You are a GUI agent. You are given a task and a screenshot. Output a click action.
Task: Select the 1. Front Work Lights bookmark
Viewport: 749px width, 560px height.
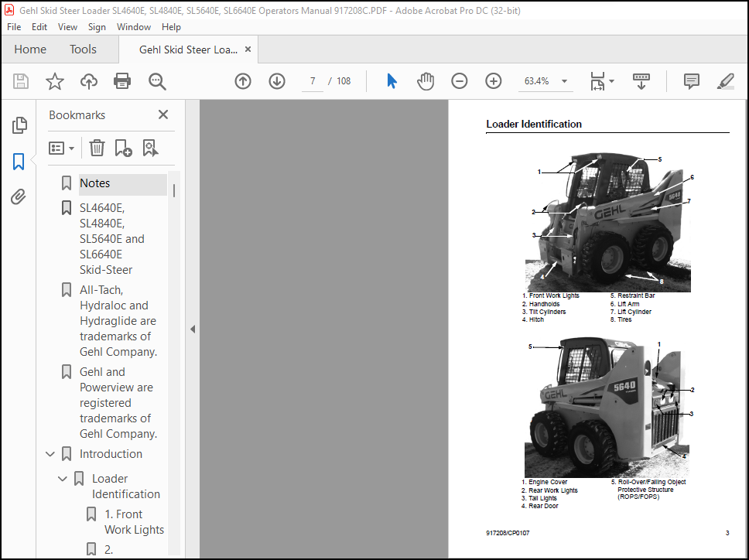click(134, 522)
